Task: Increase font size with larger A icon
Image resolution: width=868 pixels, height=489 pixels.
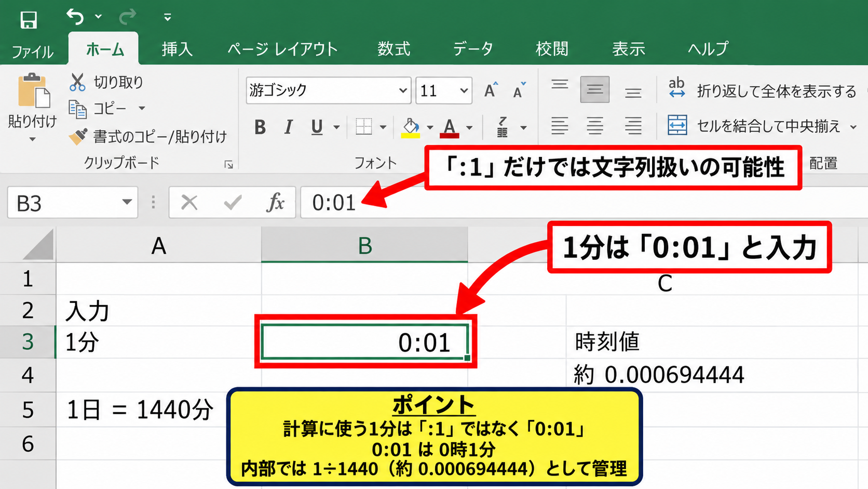Action: point(491,90)
